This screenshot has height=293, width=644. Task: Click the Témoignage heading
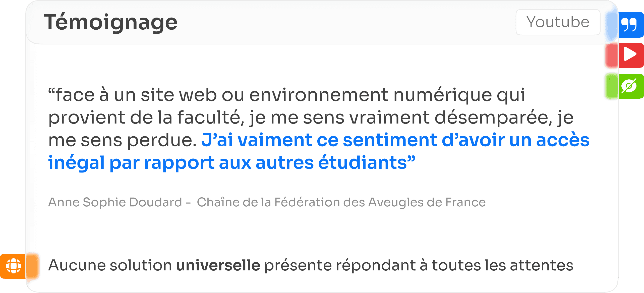pos(111,23)
